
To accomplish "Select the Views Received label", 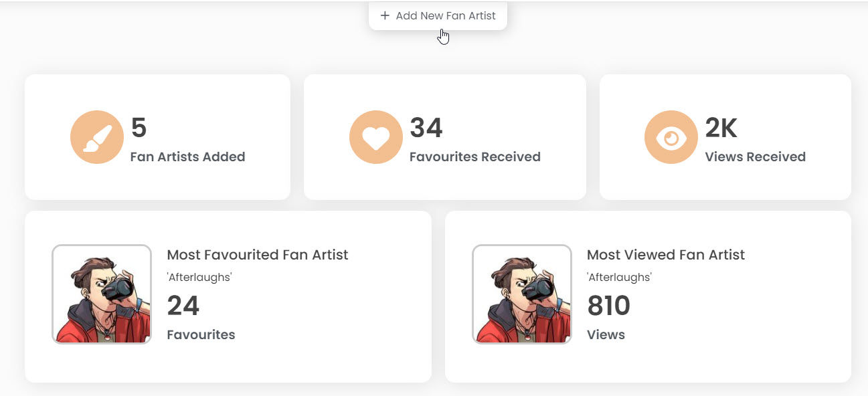I will pyautogui.click(x=756, y=157).
